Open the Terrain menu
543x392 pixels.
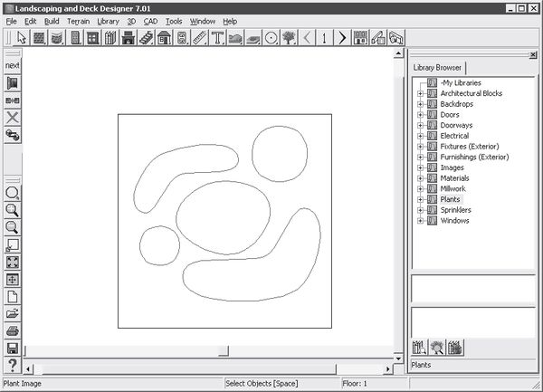pos(78,21)
